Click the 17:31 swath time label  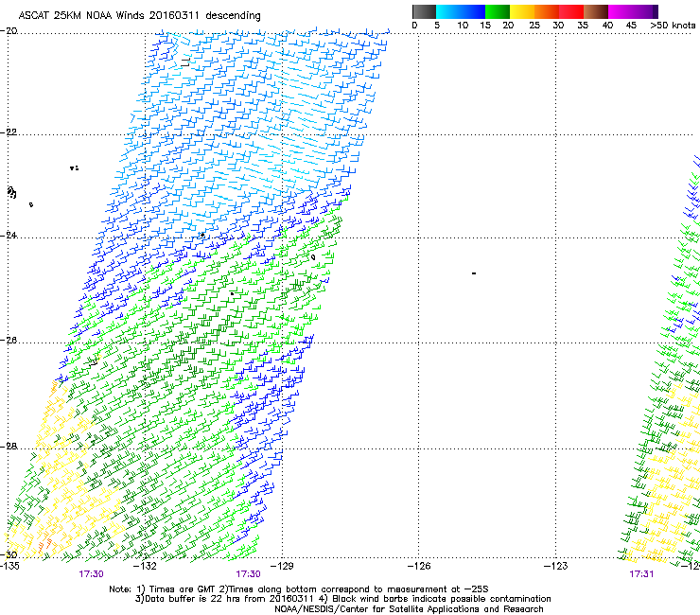coord(641,574)
